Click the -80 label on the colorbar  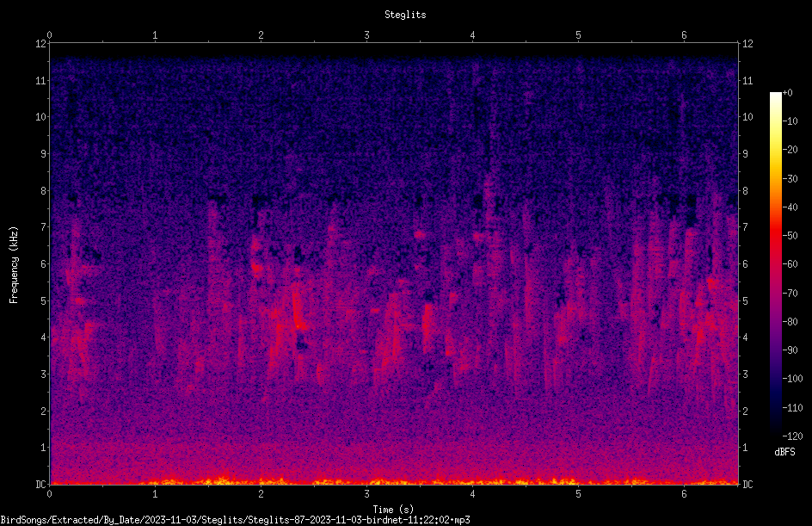790,321
